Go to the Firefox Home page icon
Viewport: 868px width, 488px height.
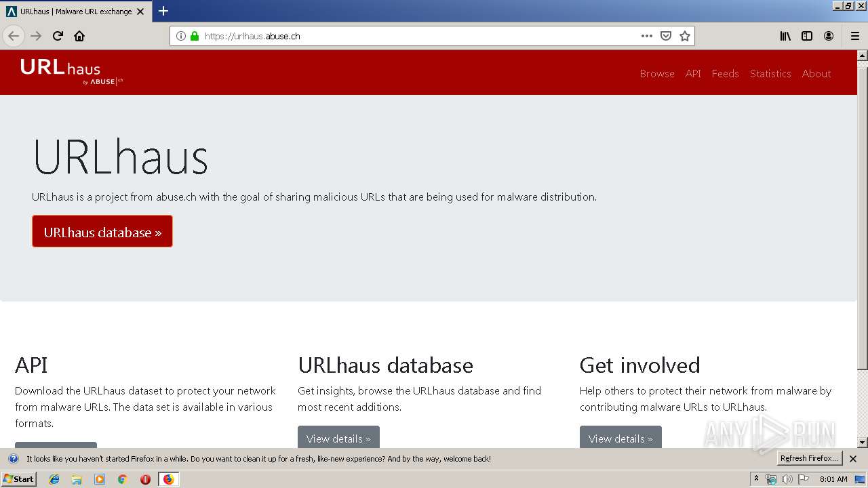pos(79,36)
